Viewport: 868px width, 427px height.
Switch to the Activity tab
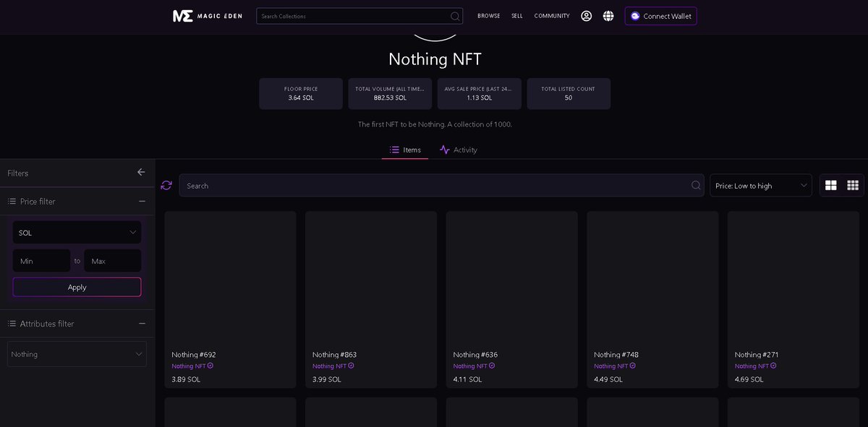point(459,150)
